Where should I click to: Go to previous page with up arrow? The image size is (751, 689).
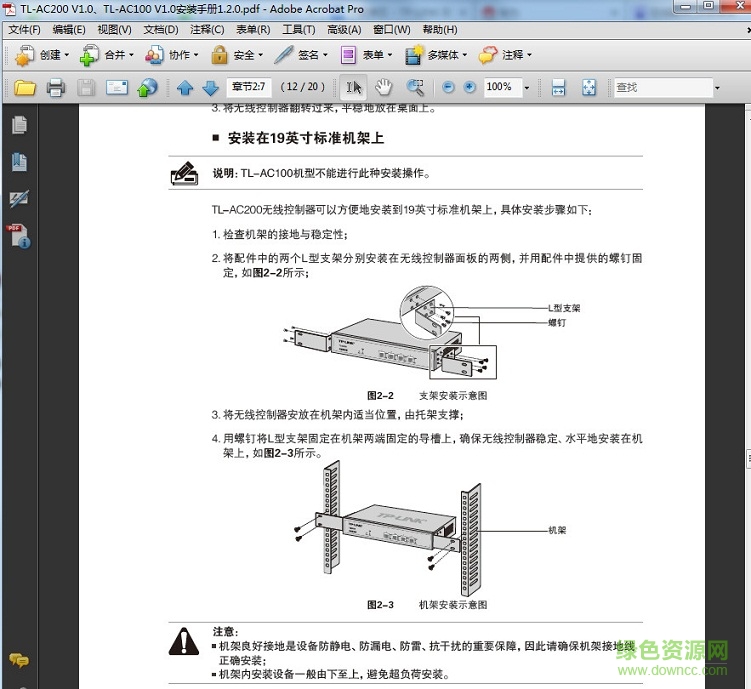tap(185, 88)
